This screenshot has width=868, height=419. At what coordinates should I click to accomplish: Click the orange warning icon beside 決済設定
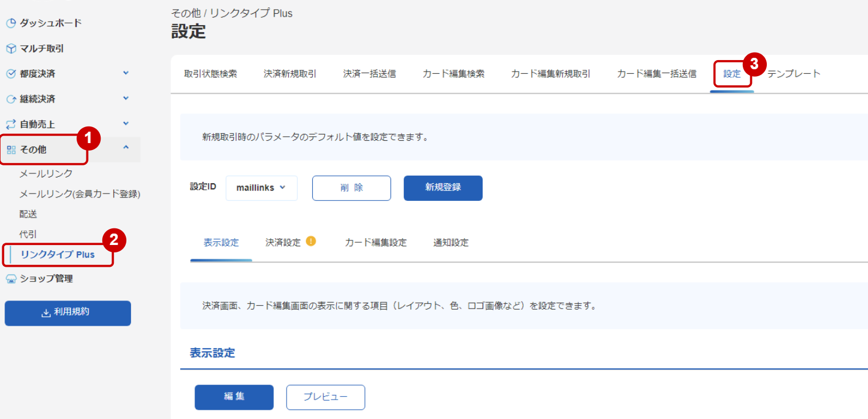pos(311,241)
